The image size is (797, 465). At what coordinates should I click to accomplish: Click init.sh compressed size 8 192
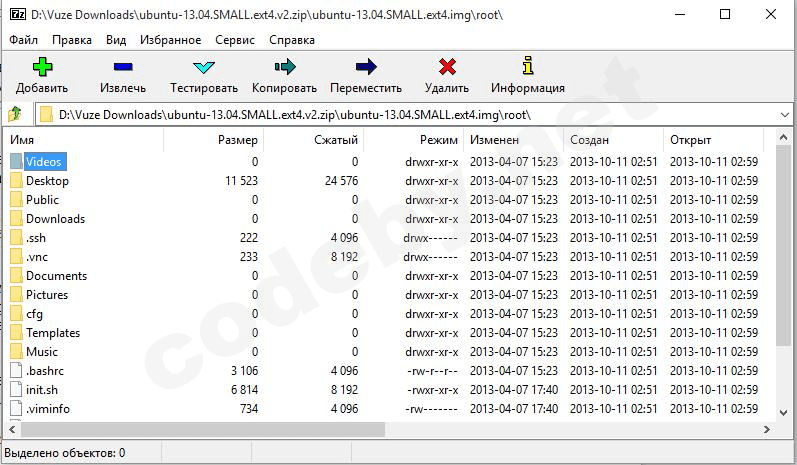coord(345,390)
